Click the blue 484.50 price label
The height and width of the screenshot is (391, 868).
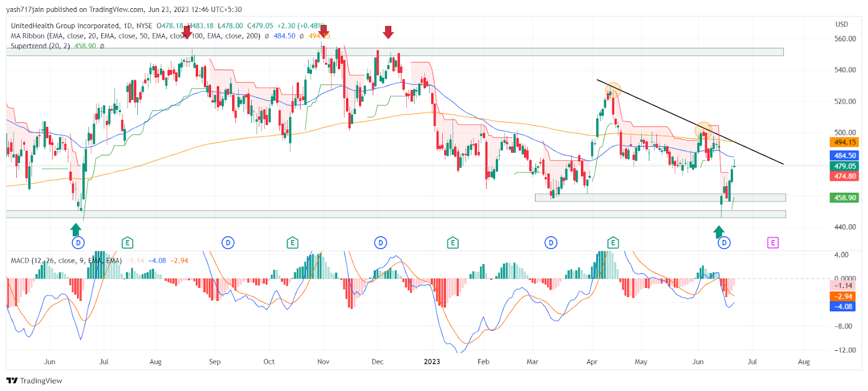845,155
